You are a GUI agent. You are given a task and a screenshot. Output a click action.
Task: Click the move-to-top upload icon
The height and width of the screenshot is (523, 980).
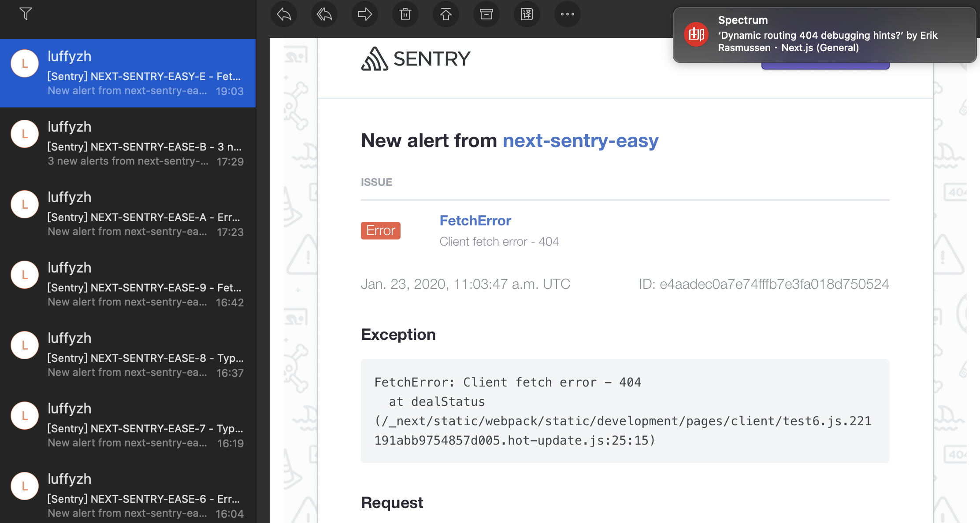pyautogui.click(x=446, y=15)
